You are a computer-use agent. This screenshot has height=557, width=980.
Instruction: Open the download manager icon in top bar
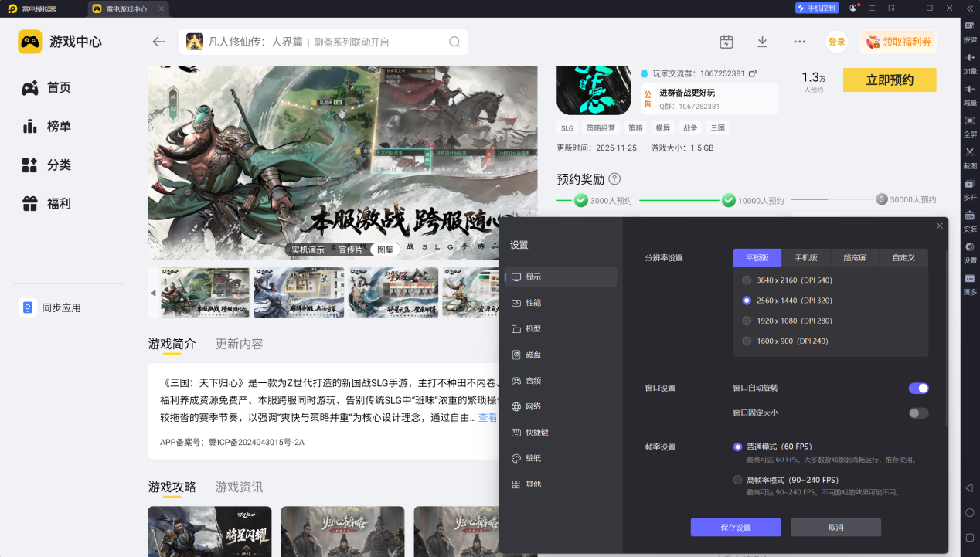click(x=762, y=42)
